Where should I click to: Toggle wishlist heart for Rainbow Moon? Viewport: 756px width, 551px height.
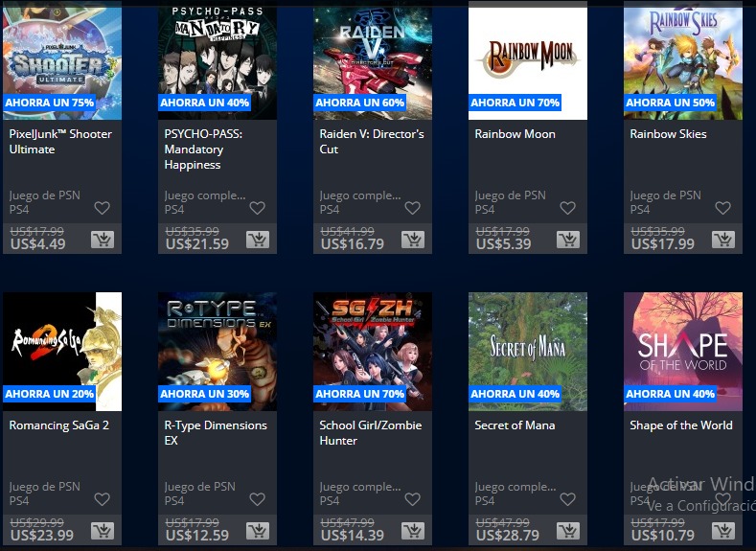567,208
